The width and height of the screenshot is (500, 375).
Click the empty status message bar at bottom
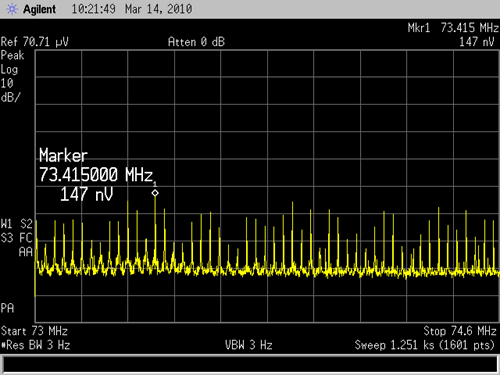coord(250,364)
